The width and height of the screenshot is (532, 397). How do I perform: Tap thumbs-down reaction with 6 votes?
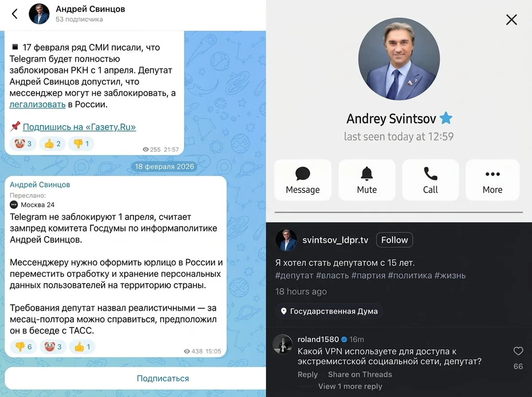click(x=23, y=347)
